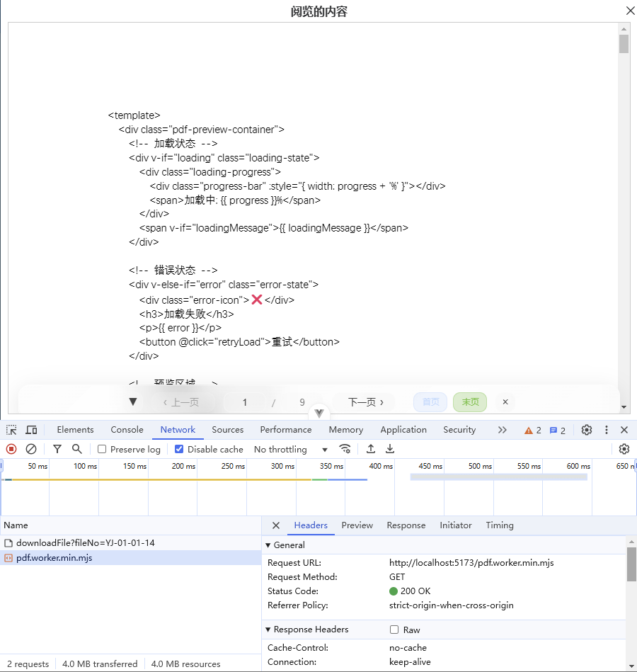Toggle the device toolbar in DevTools
This screenshot has height=672, width=637.
tap(30, 429)
